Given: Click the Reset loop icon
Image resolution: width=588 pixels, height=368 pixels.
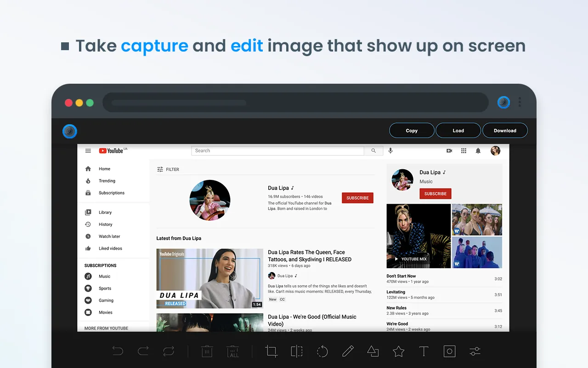Looking at the screenshot, I should point(169,352).
